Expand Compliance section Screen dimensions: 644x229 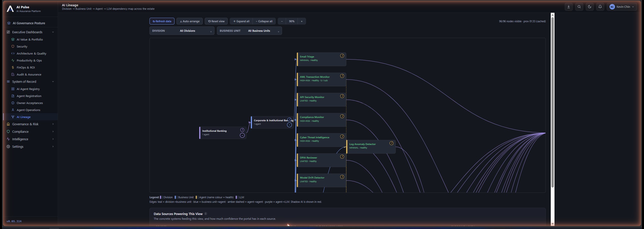(x=30, y=131)
